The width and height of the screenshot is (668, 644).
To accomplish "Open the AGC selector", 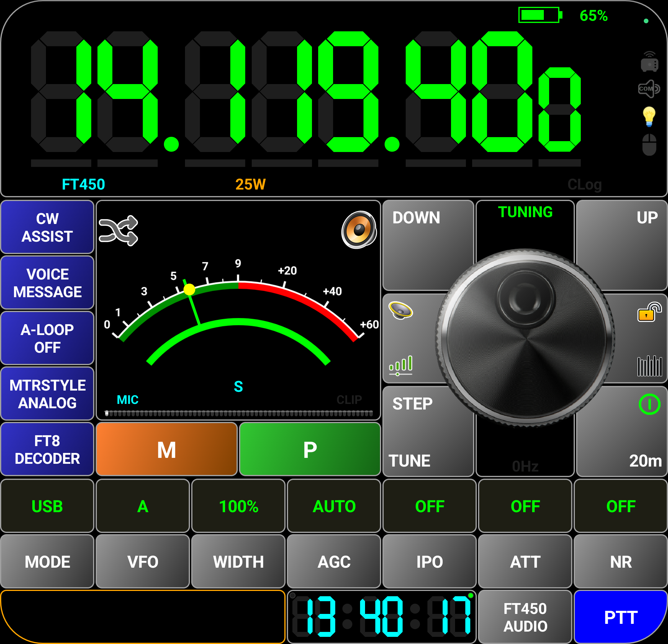I will tap(334, 561).
